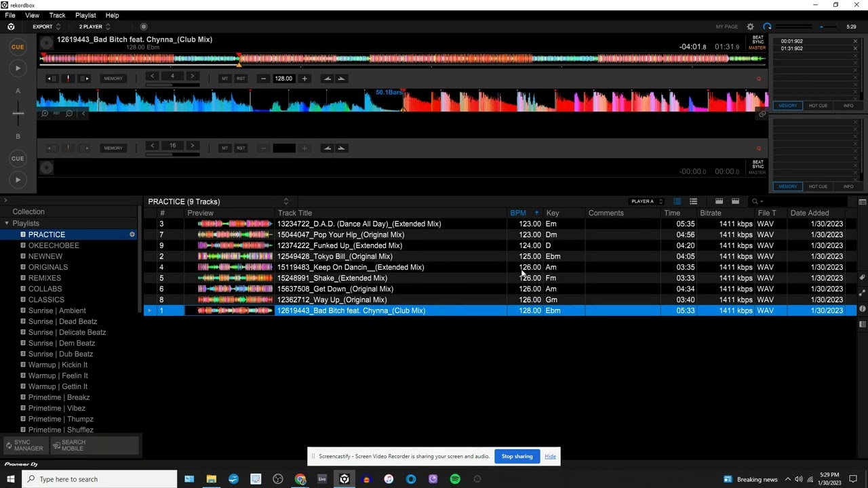
Task: Open the File menu
Action: tap(10, 15)
